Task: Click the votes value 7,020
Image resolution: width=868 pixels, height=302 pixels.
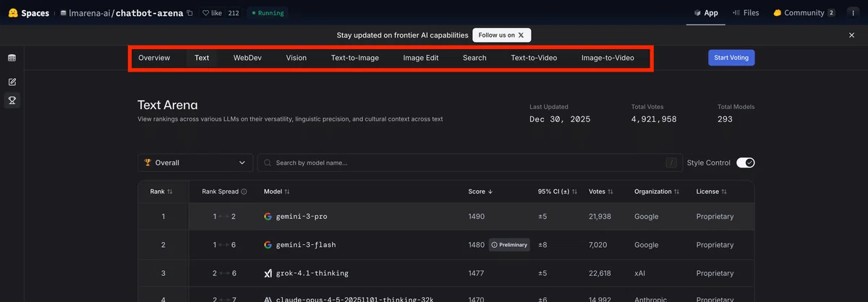Action: coord(597,245)
